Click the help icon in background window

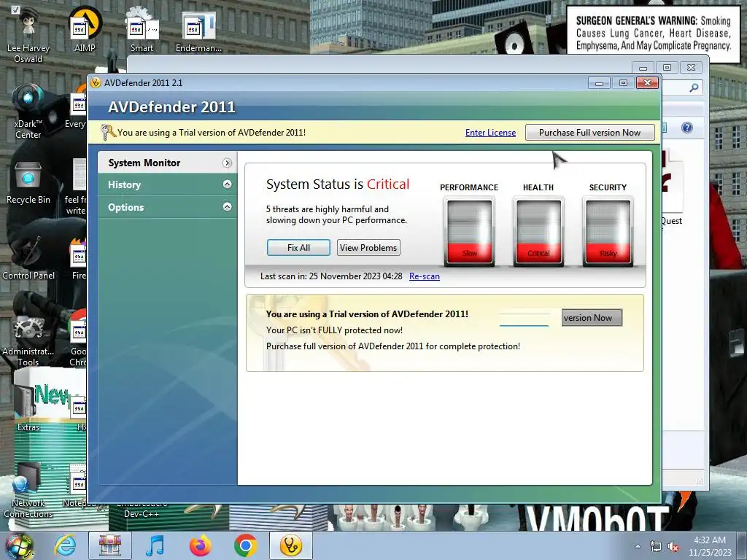[x=687, y=128]
